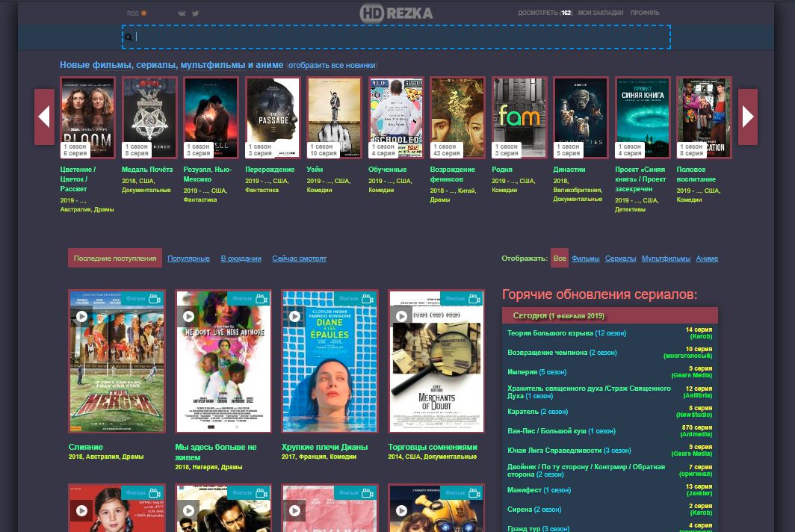Click camera icon on Мы здесь больше не живем
The height and width of the screenshot is (532, 795).
[262, 299]
